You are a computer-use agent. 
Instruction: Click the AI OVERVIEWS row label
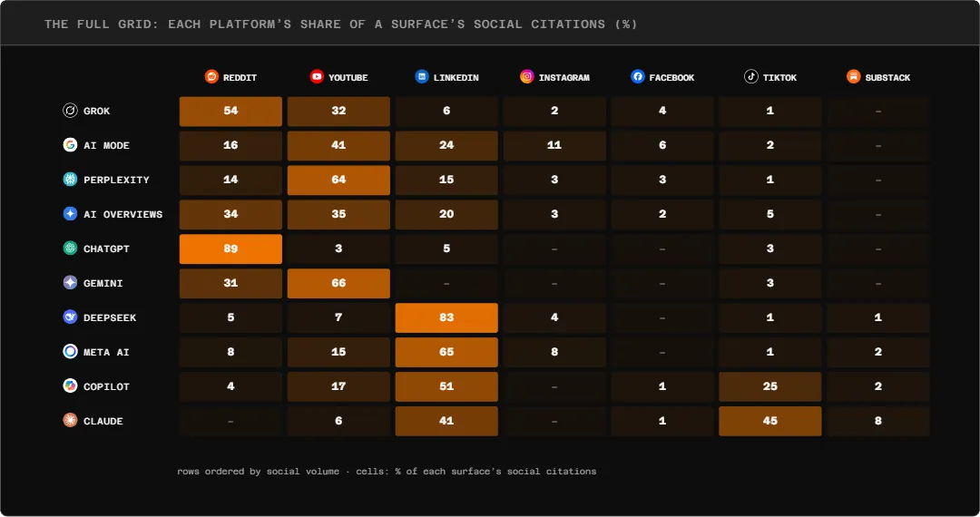click(x=123, y=214)
